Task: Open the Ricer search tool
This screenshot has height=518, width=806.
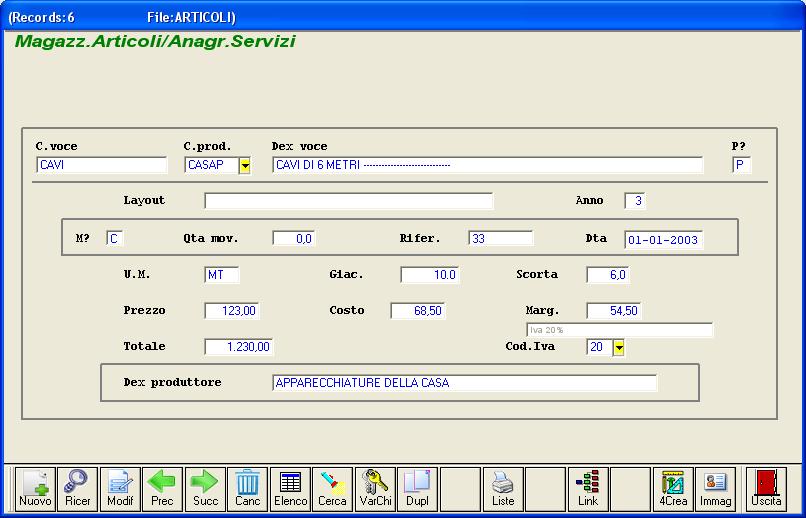Action: pos(78,489)
